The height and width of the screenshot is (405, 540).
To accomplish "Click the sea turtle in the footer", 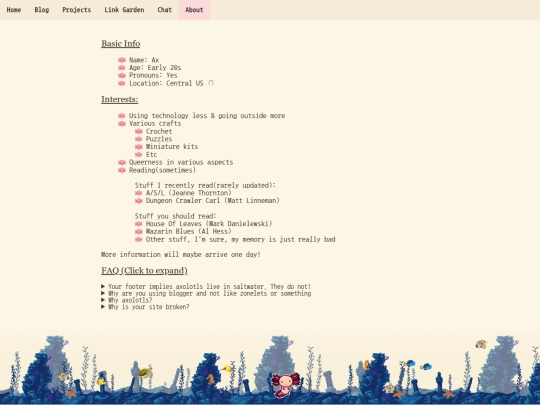I will (145, 372).
